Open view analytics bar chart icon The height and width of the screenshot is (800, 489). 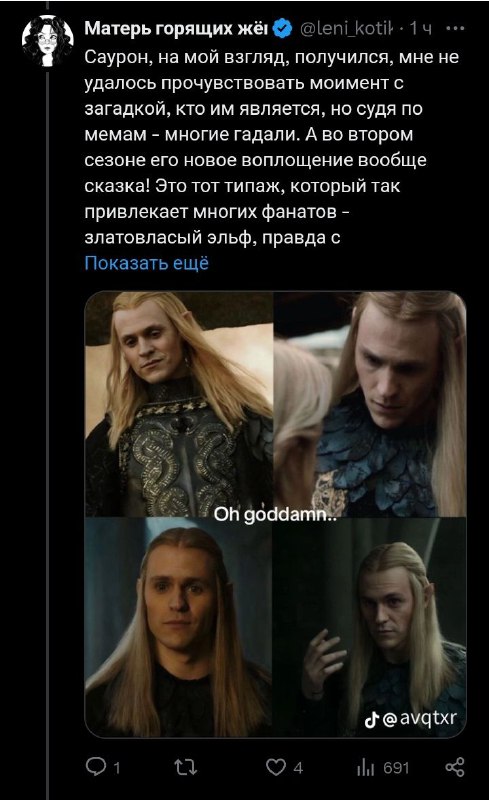coord(365,767)
